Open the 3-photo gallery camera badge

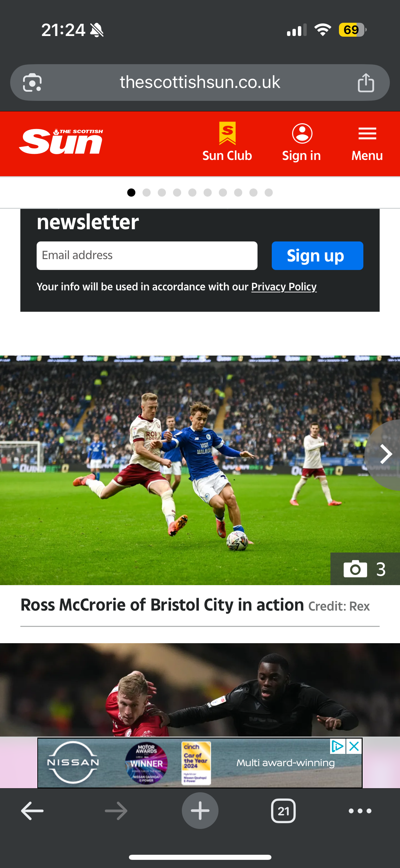click(365, 569)
